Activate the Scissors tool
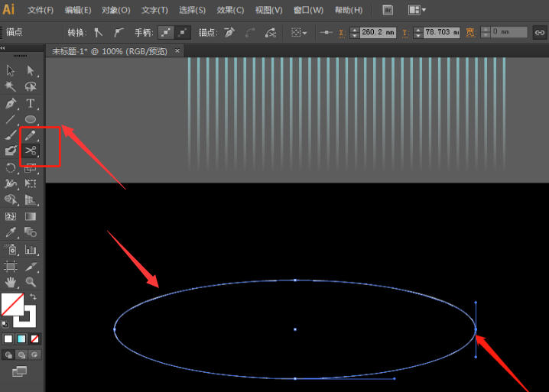Viewport: 549px width, 392px height. pos(31,151)
